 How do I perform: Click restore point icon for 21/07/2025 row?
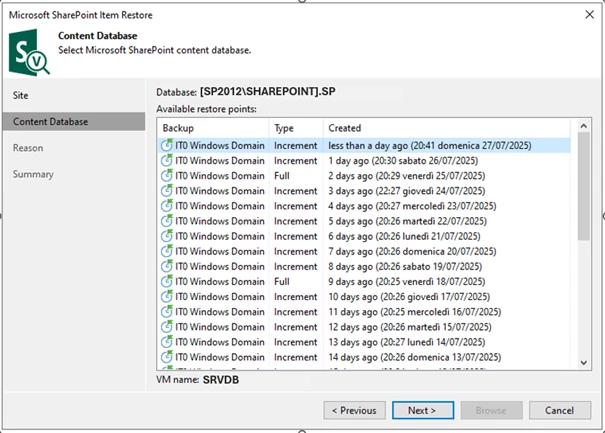pos(167,236)
